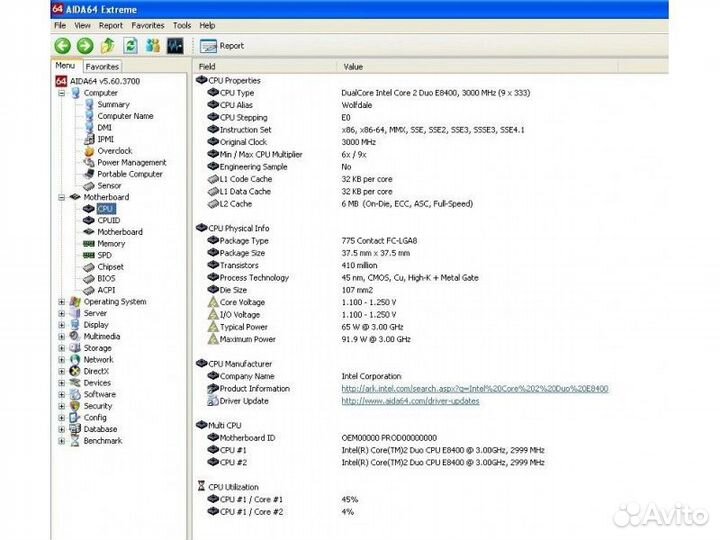
Task: Expand the DirectX node
Action: 62,371
